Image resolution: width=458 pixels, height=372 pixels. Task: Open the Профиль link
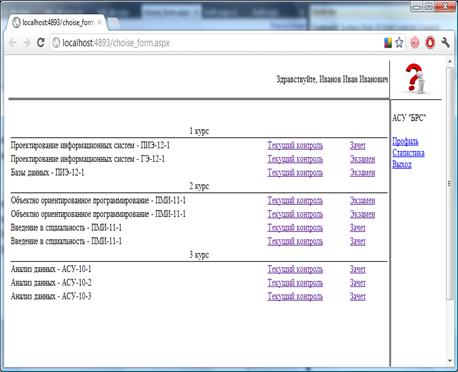coord(405,142)
